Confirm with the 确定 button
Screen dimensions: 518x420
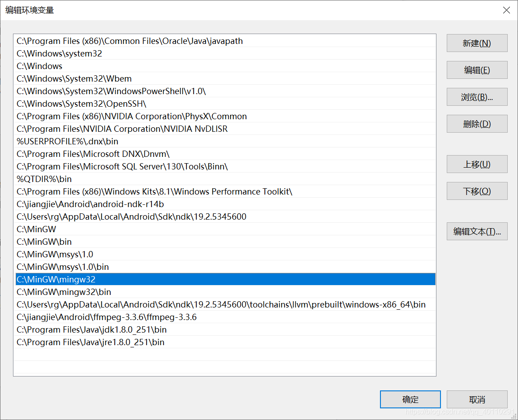coord(410,399)
